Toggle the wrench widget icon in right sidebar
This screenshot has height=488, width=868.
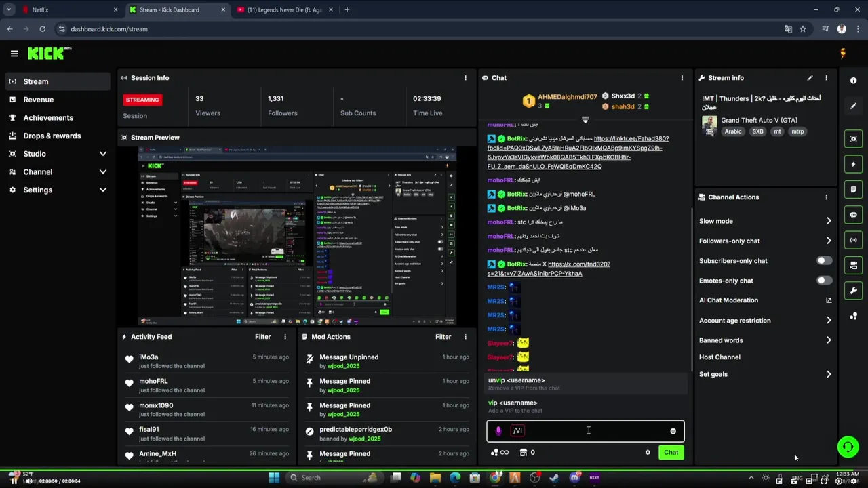(853, 291)
